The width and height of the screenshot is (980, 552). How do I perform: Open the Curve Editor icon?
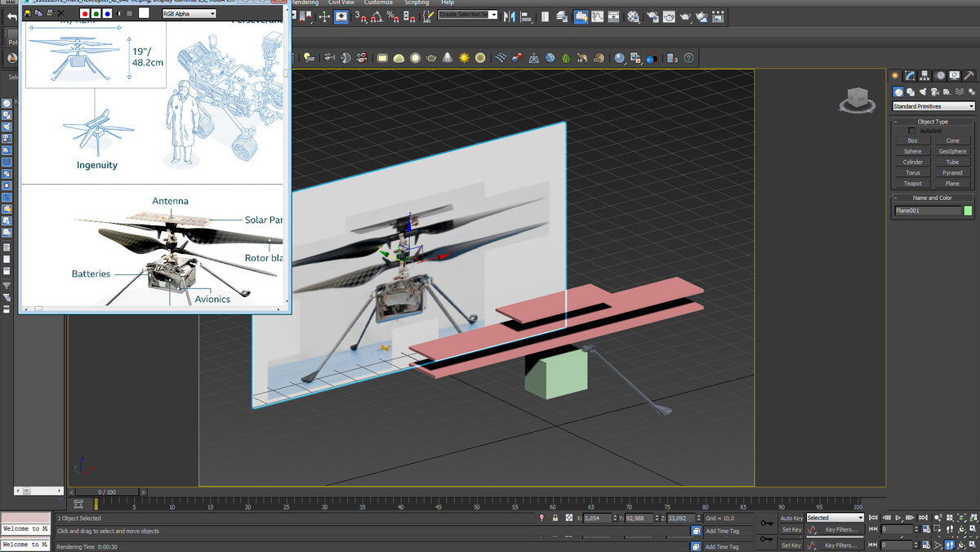[x=597, y=16]
